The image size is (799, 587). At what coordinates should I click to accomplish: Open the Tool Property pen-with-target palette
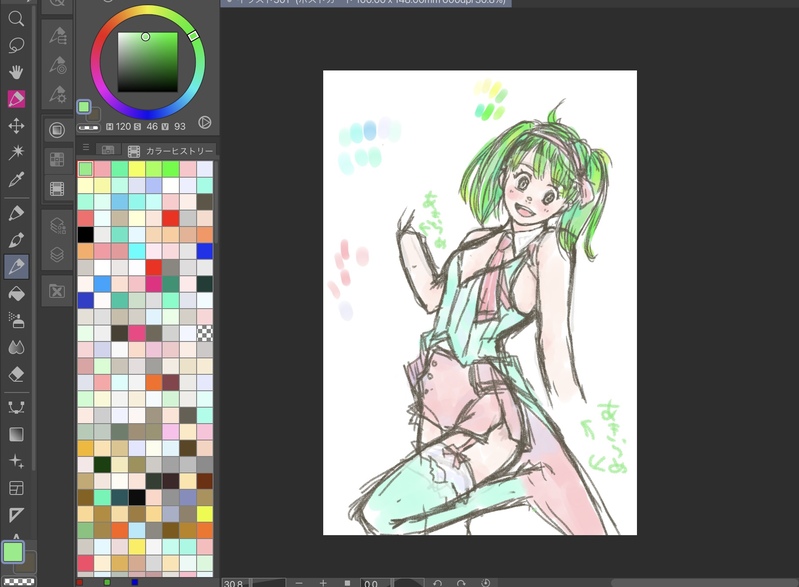[x=58, y=65]
